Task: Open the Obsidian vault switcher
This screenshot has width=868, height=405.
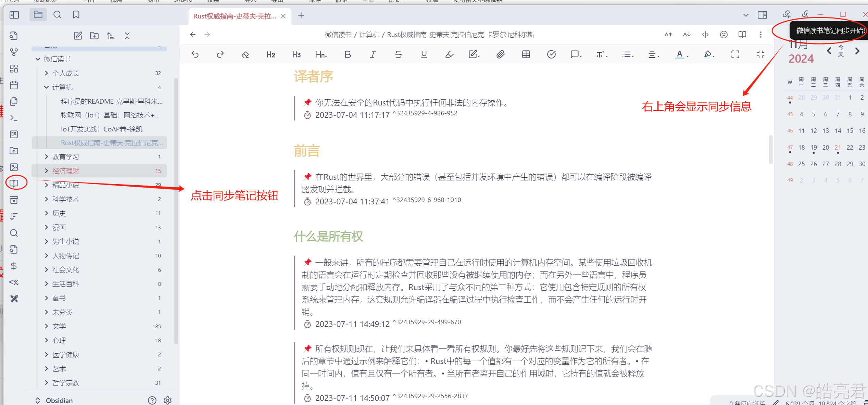Action: pos(55,400)
